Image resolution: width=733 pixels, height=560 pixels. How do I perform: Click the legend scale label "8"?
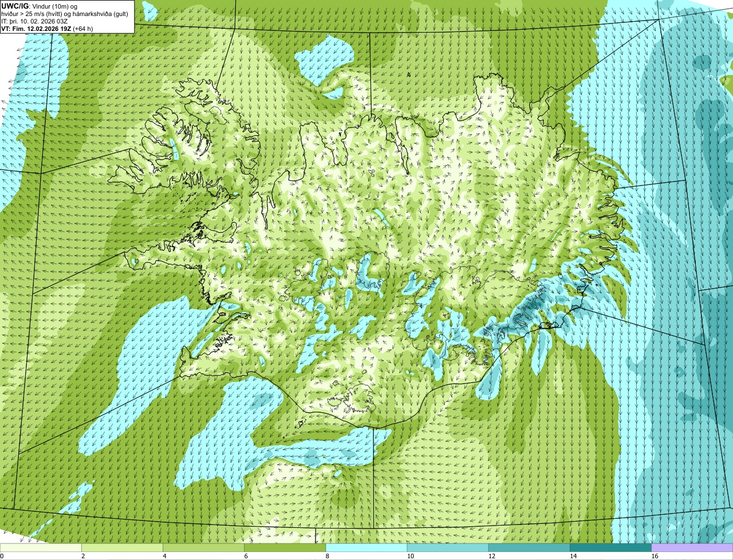[x=328, y=556]
